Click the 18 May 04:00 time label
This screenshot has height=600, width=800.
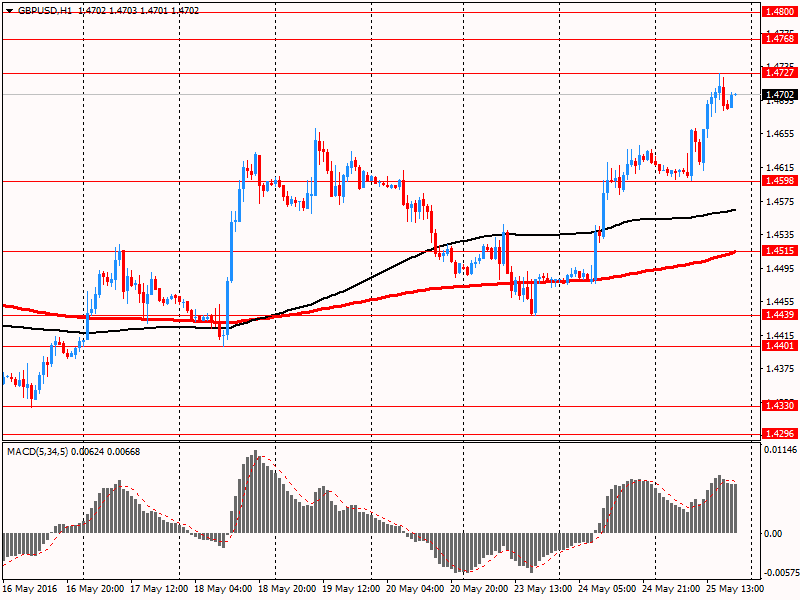[223, 589]
